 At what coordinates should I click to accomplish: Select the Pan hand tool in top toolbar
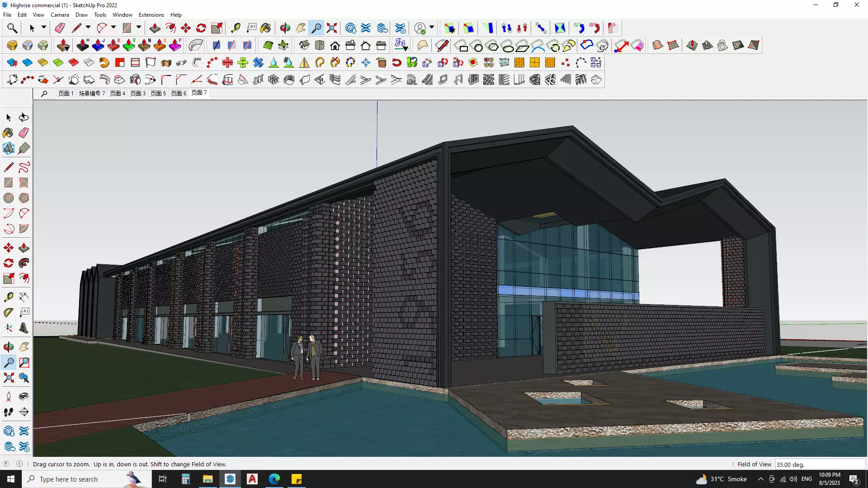pos(301,28)
